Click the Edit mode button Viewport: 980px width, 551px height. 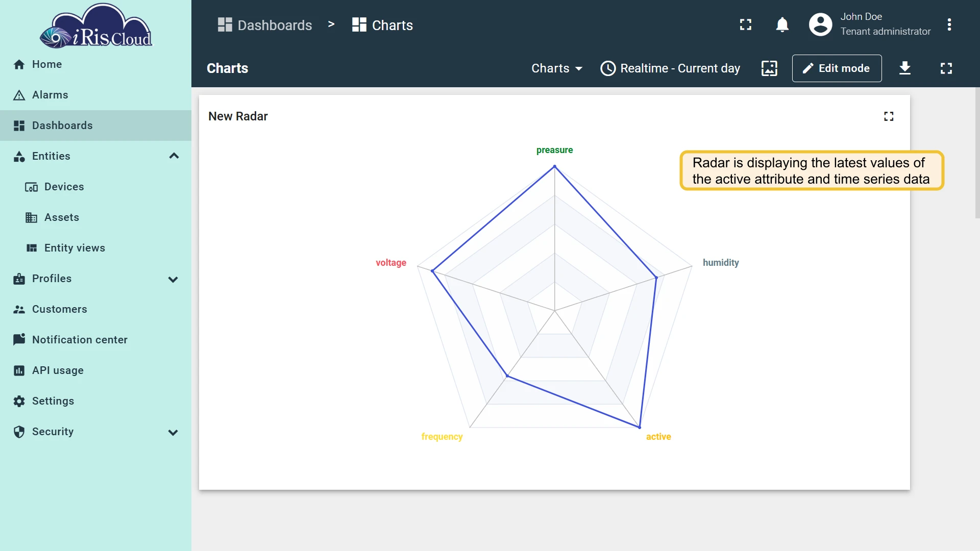click(837, 68)
